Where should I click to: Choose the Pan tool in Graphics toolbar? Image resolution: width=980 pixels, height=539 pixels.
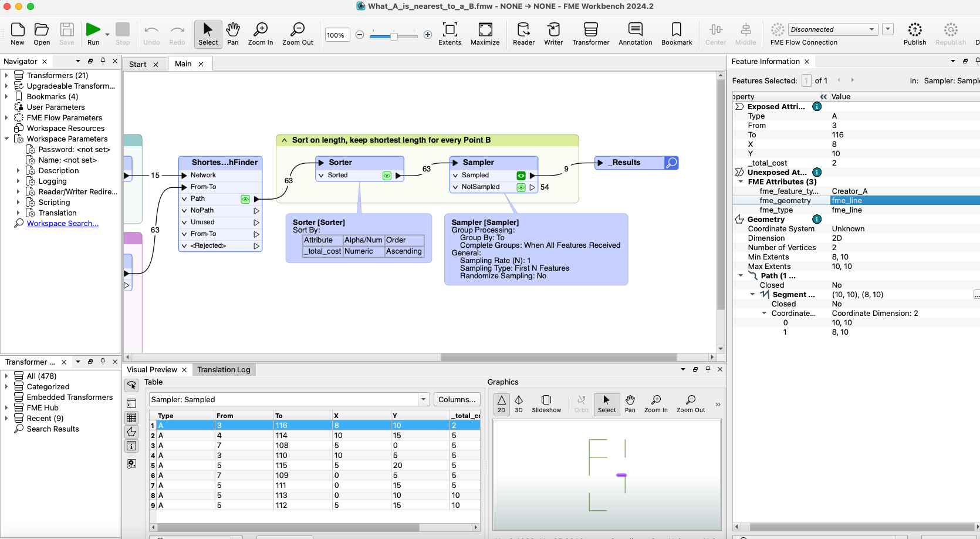click(x=630, y=404)
